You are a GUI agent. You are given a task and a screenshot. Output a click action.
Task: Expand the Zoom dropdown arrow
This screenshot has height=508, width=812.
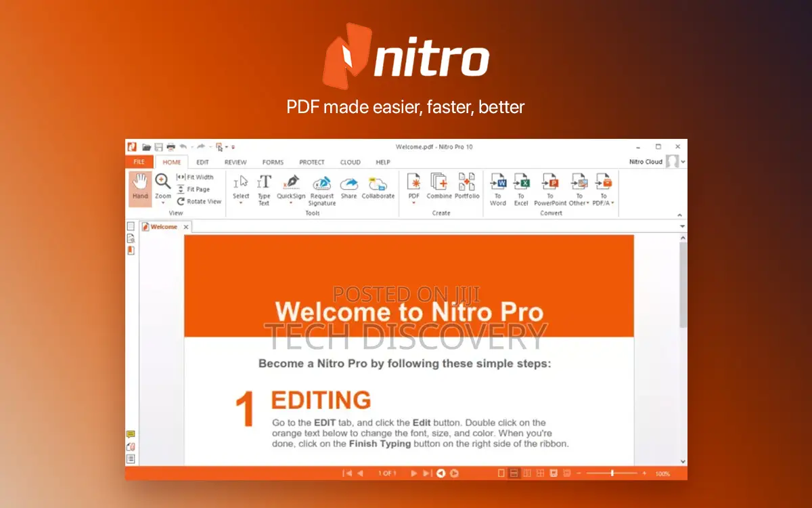(x=163, y=203)
